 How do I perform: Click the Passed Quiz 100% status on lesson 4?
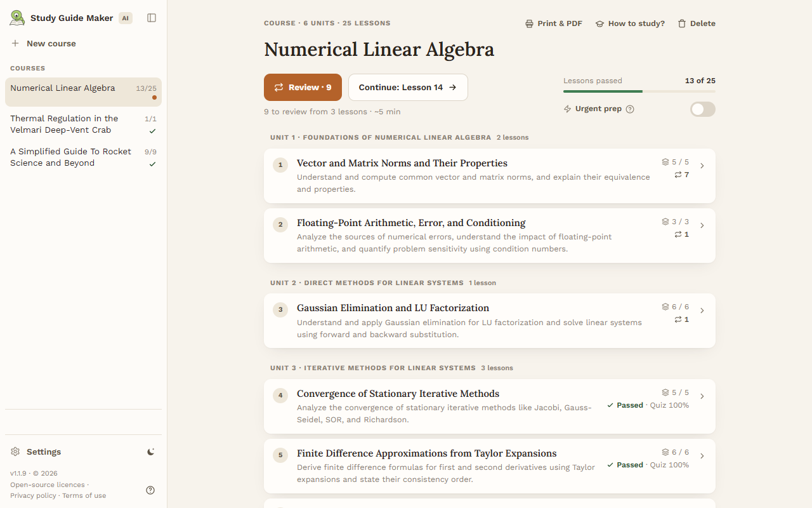(648, 405)
